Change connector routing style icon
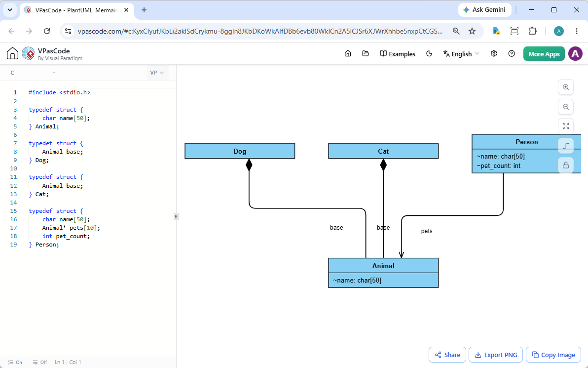588x368 pixels. [565, 146]
